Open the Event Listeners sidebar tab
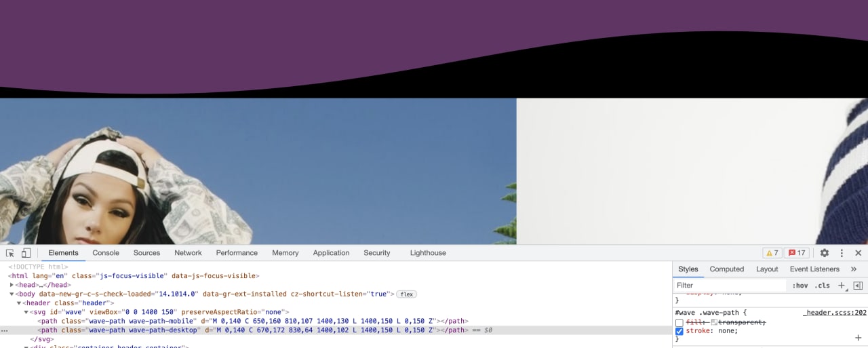The image size is (868, 348). point(814,269)
